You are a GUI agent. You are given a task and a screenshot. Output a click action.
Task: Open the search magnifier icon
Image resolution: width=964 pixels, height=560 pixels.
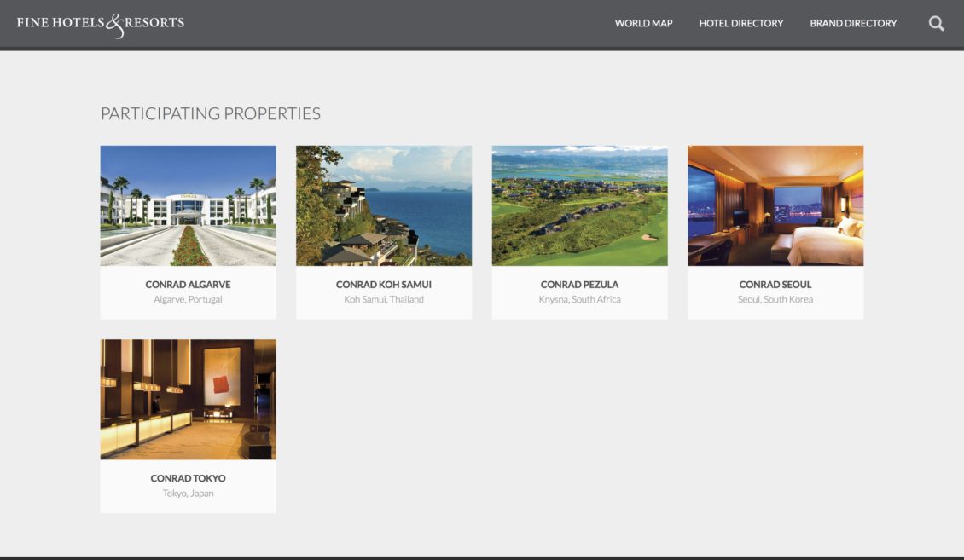coord(936,23)
